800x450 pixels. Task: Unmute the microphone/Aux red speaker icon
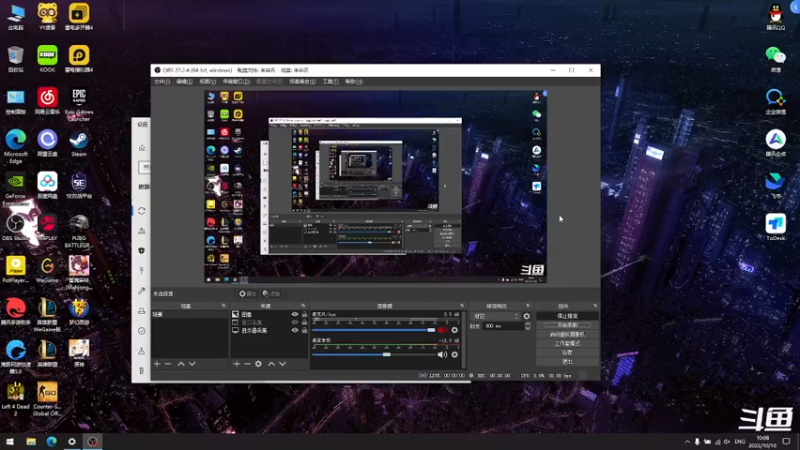point(442,330)
